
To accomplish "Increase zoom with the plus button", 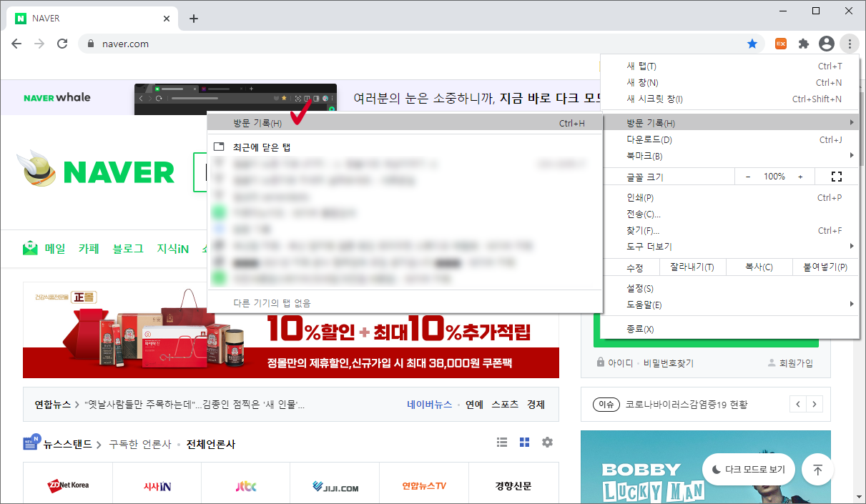I will click(x=800, y=177).
